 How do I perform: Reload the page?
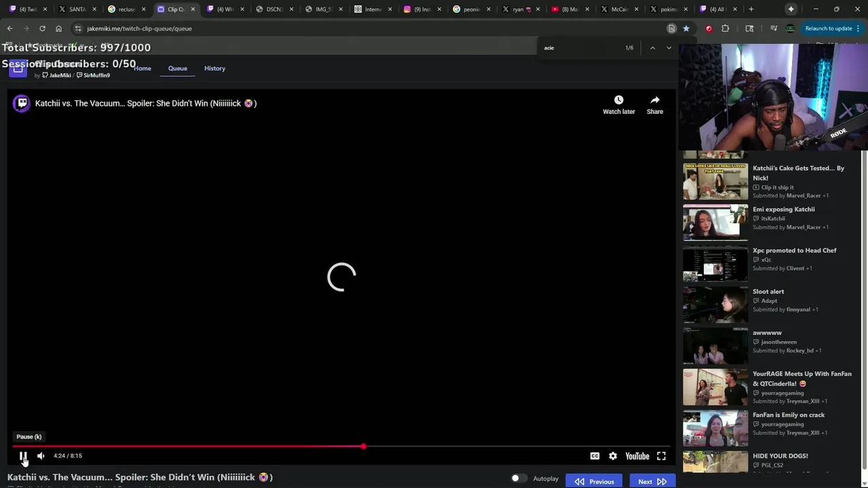42,28
